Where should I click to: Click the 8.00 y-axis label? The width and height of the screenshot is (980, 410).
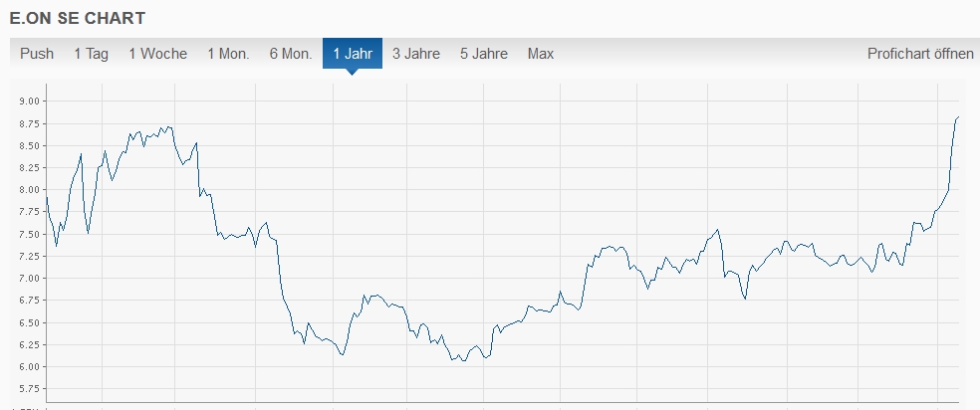(29, 190)
